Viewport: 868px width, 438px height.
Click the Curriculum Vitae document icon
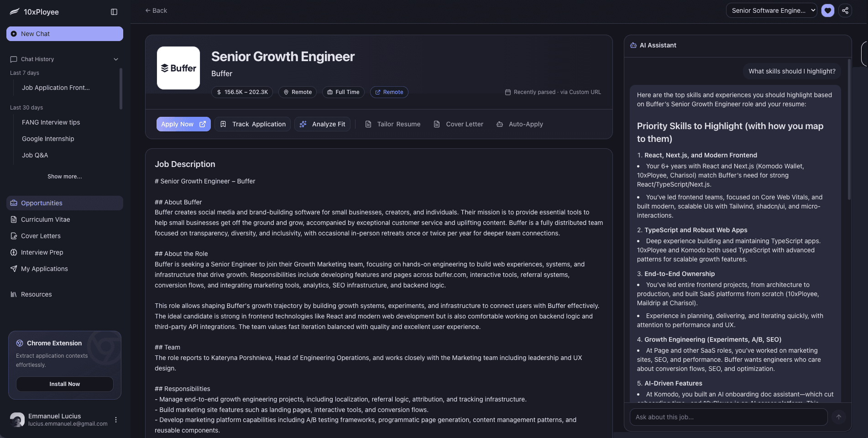coord(14,219)
